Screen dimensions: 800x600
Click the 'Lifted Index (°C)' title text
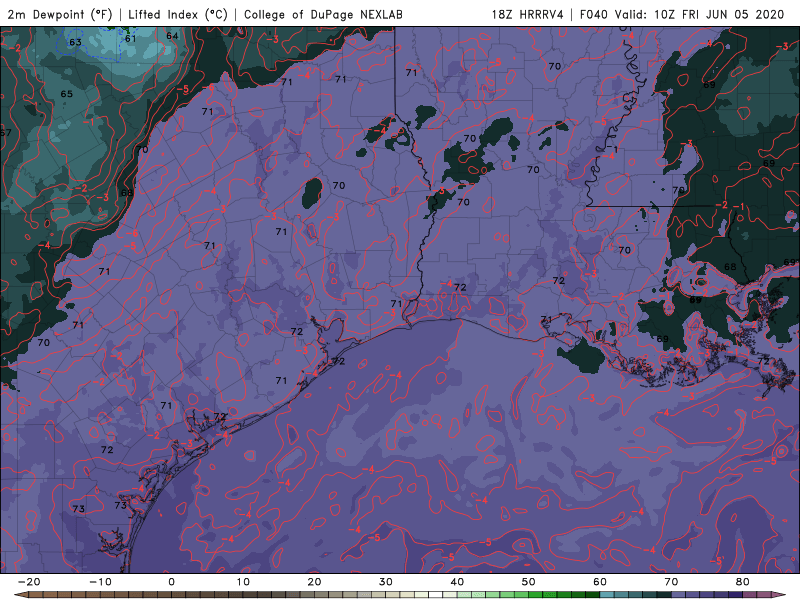[178, 15]
